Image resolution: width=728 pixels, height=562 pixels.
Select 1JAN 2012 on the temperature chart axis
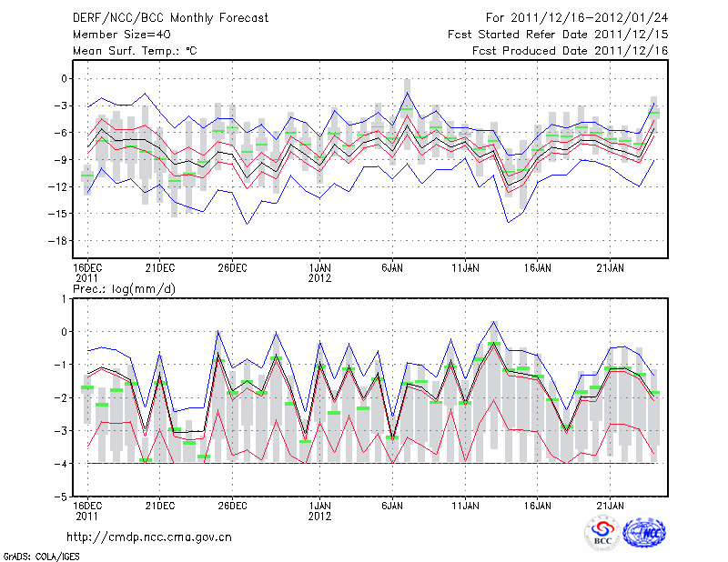pos(319,273)
